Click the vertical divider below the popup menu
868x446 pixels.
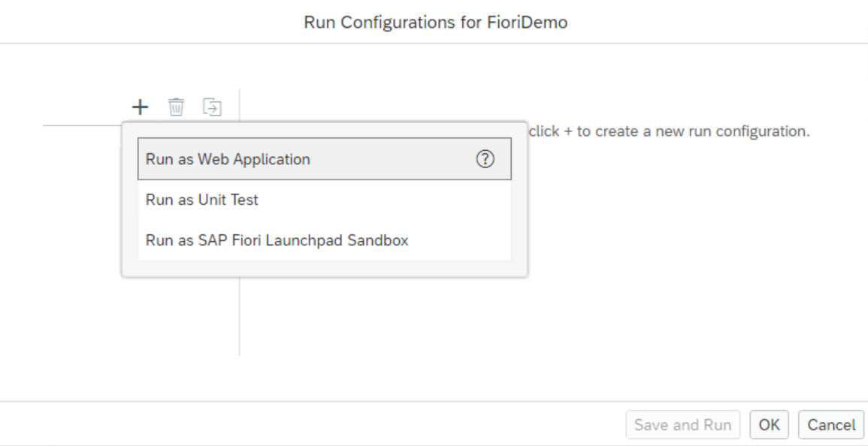[x=240, y=315]
